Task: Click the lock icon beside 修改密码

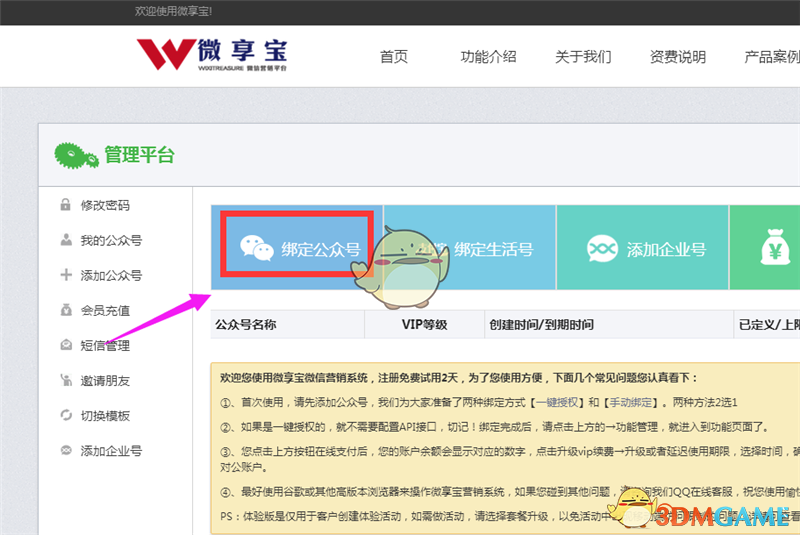Action: pyautogui.click(x=65, y=205)
